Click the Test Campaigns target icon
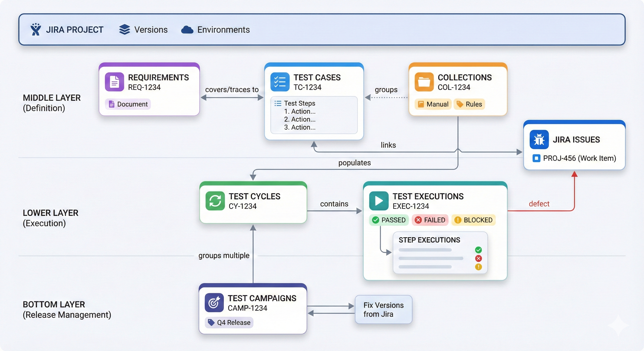This screenshot has width=644, height=351. pos(214,303)
